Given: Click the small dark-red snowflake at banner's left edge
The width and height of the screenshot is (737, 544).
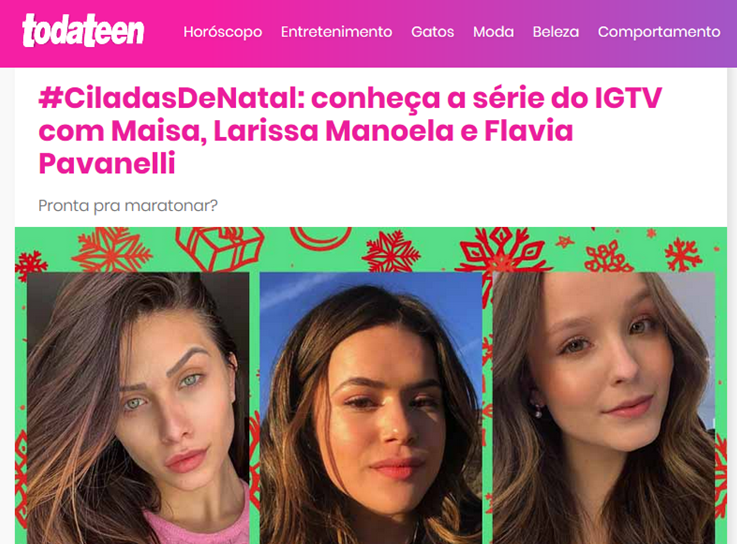Looking at the screenshot, I should pyautogui.click(x=31, y=265).
